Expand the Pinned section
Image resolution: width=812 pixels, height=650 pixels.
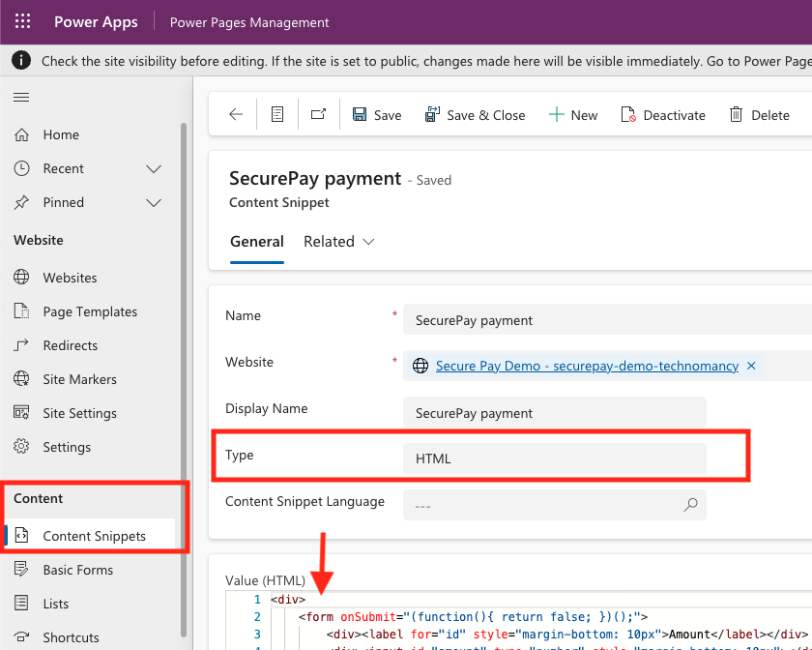153,202
